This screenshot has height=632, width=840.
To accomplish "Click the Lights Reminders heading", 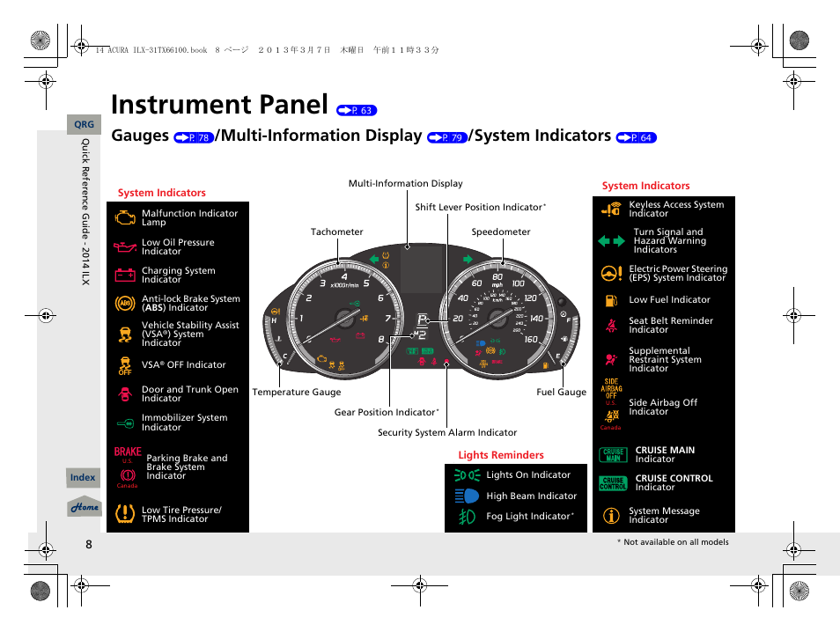I will [501, 455].
